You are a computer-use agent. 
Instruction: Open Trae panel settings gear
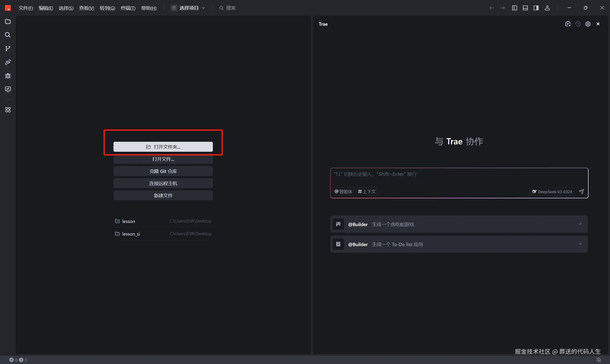click(x=588, y=24)
